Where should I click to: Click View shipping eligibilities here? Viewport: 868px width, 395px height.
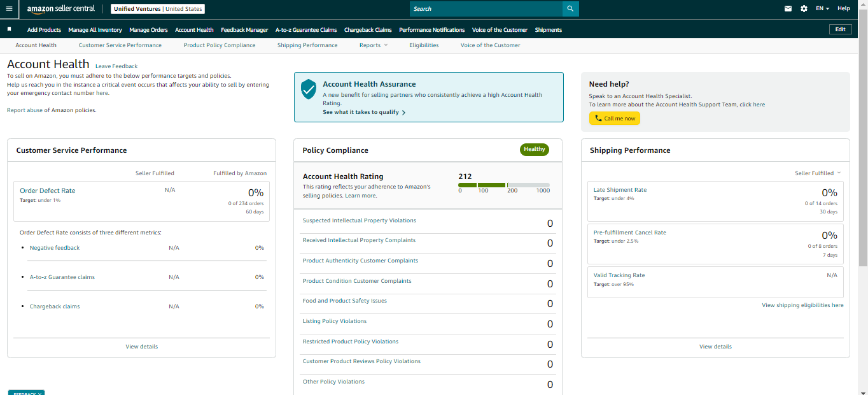pyautogui.click(x=802, y=305)
